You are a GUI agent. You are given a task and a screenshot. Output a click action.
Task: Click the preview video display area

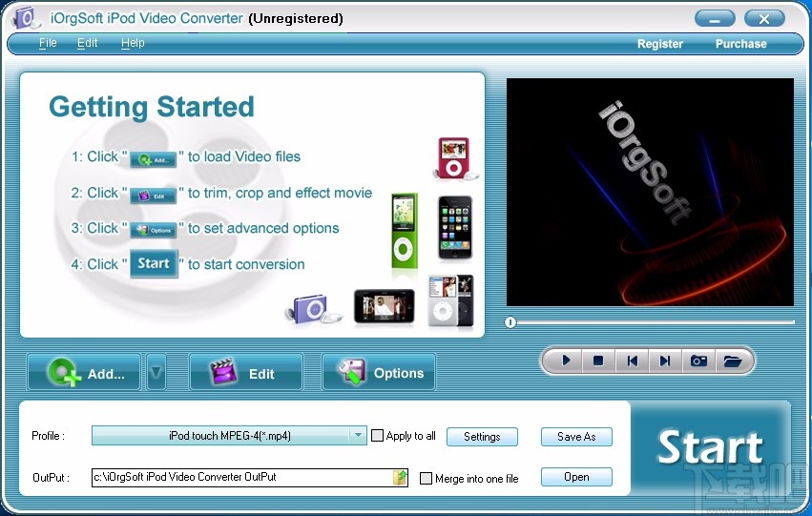(x=650, y=192)
